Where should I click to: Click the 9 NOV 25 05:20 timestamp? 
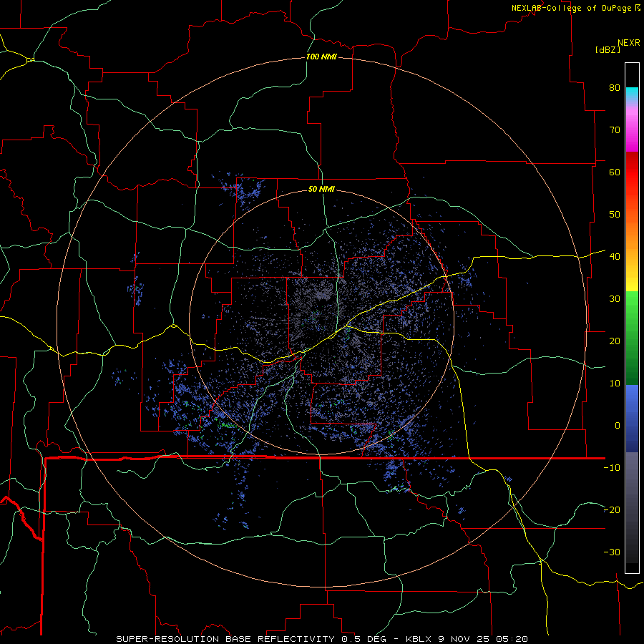click(484, 639)
